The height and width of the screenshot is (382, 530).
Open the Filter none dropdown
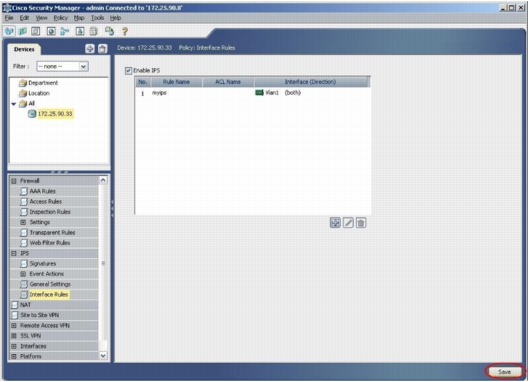(x=63, y=66)
